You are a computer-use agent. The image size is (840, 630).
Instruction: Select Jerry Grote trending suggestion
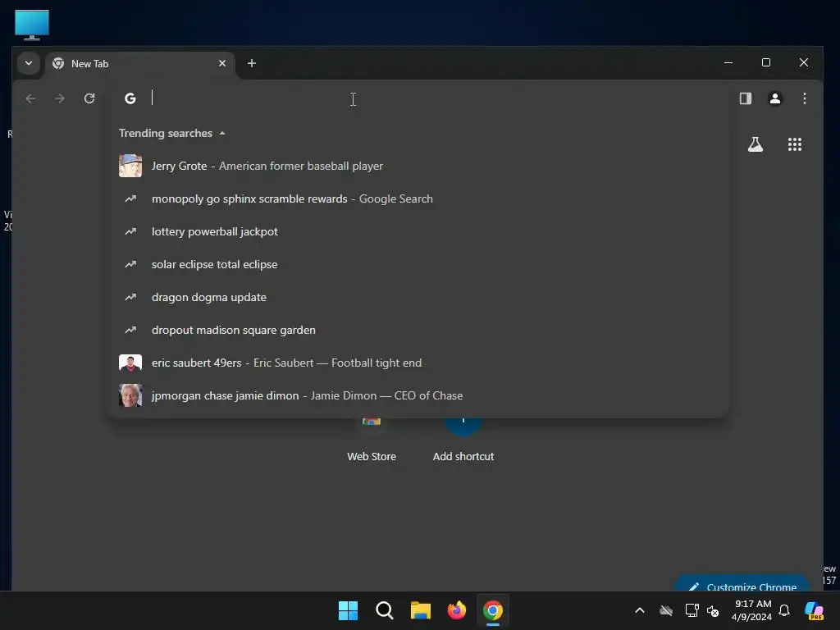(x=418, y=166)
